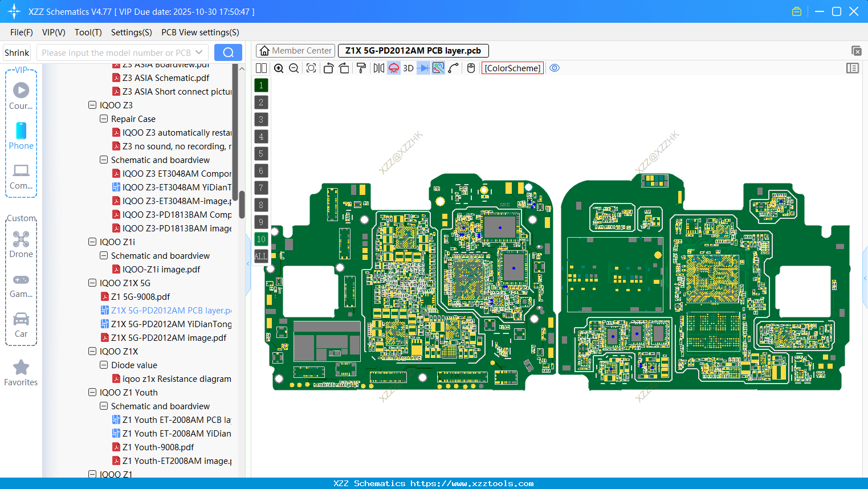Click the rotate right tool
The width and height of the screenshot is (868, 489).
344,68
